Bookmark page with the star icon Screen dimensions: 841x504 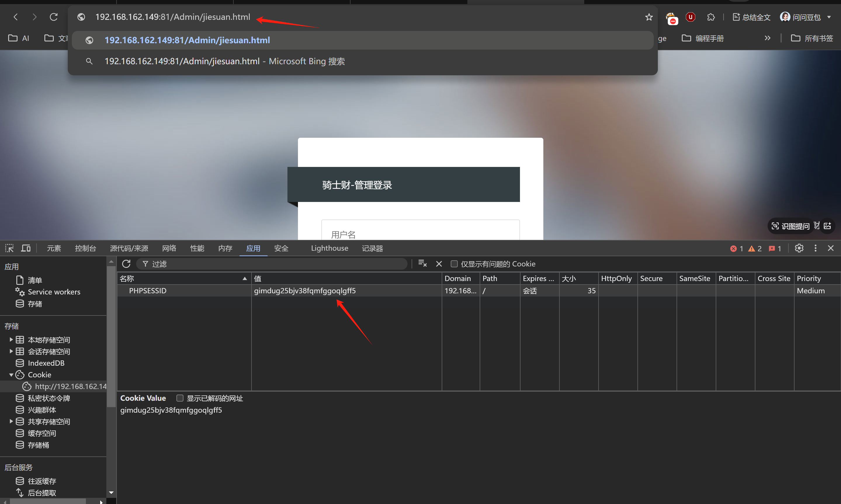pyautogui.click(x=648, y=17)
